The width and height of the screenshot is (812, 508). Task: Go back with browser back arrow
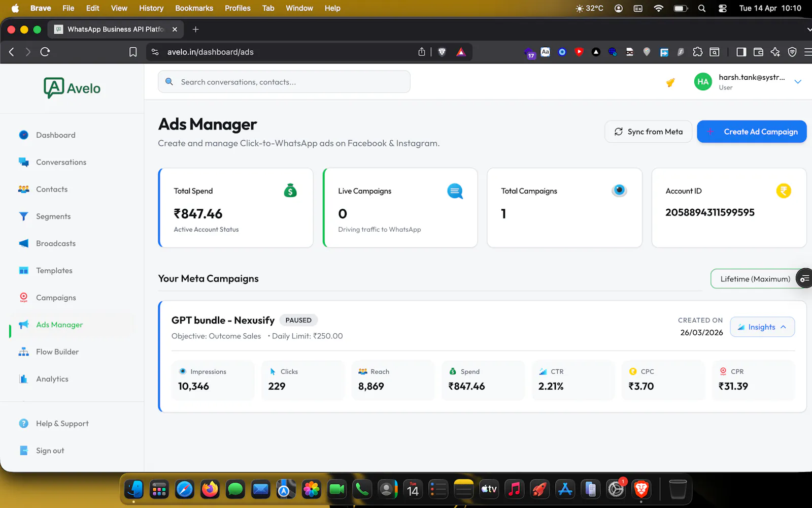(x=12, y=52)
